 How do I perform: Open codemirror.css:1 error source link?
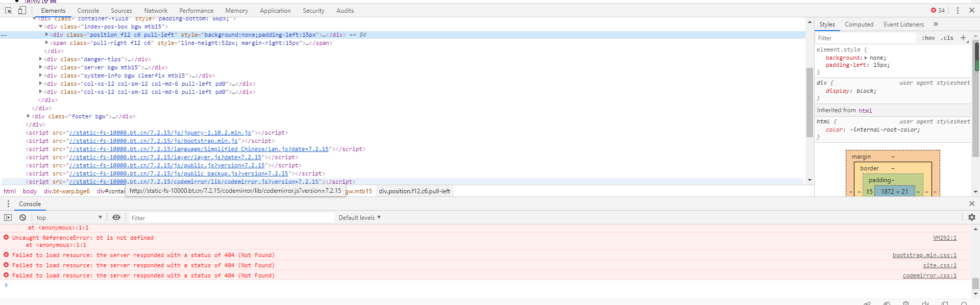[x=929, y=275]
